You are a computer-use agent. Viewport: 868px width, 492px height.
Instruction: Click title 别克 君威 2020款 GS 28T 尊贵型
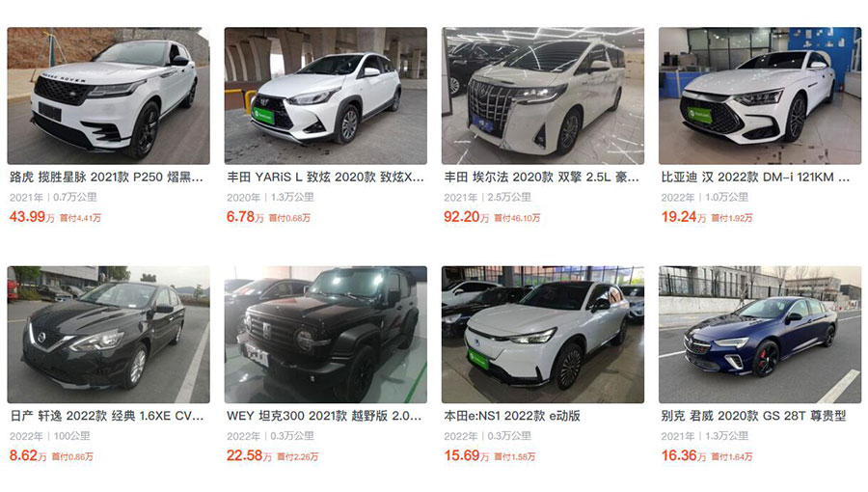click(x=753, y=416)
